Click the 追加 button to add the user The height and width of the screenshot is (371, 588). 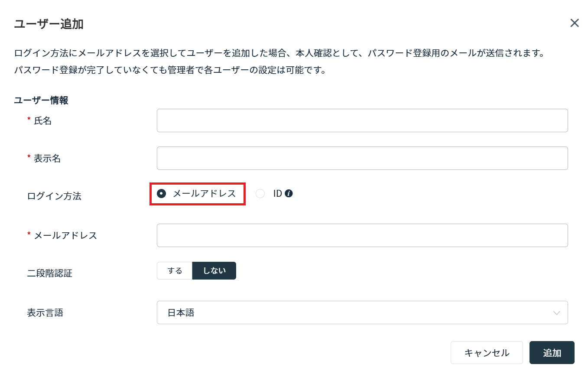point(552,352)
